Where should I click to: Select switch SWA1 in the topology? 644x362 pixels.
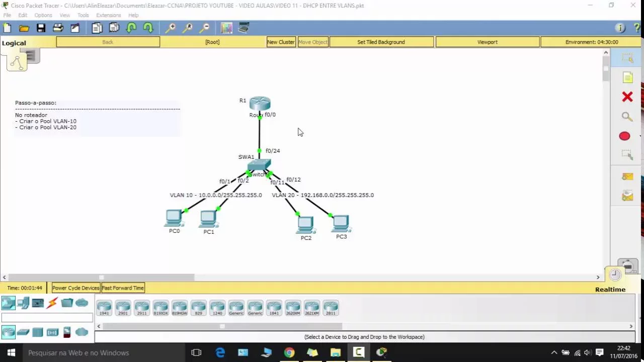tap(259, 166)
